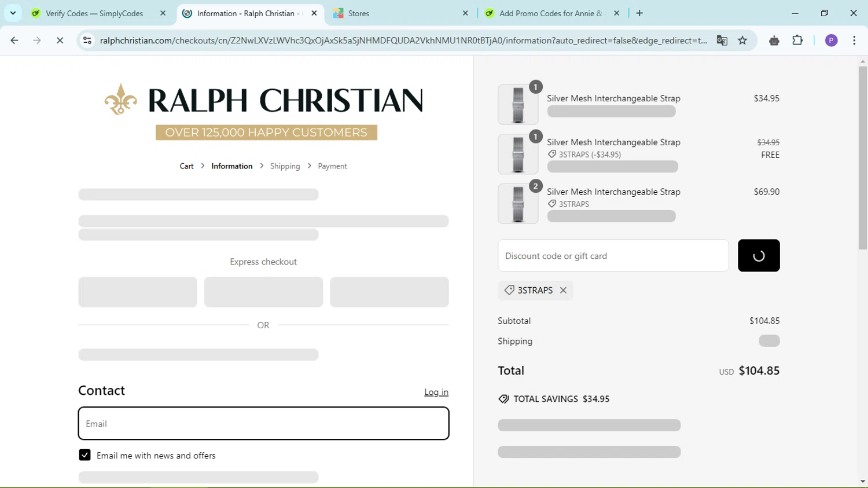Screen dimensions: 868x488
Task: Click the FREE price label
Action: tap(770, 155)
